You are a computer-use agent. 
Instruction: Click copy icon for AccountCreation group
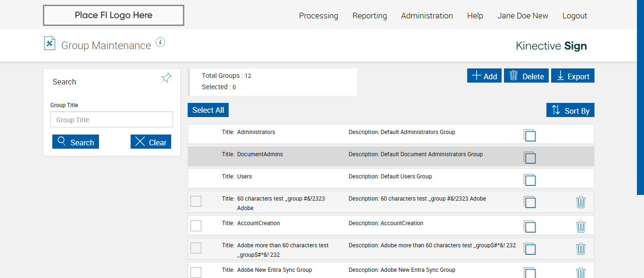coord(530,227)
